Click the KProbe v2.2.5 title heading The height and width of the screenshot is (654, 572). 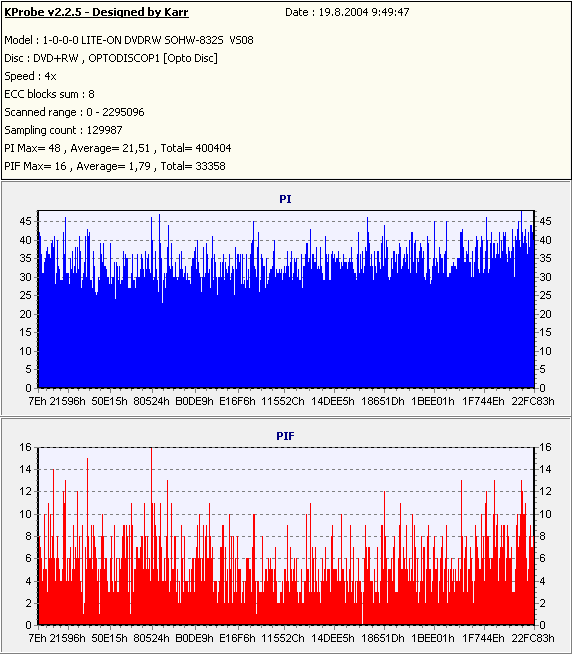click(96, 12)
